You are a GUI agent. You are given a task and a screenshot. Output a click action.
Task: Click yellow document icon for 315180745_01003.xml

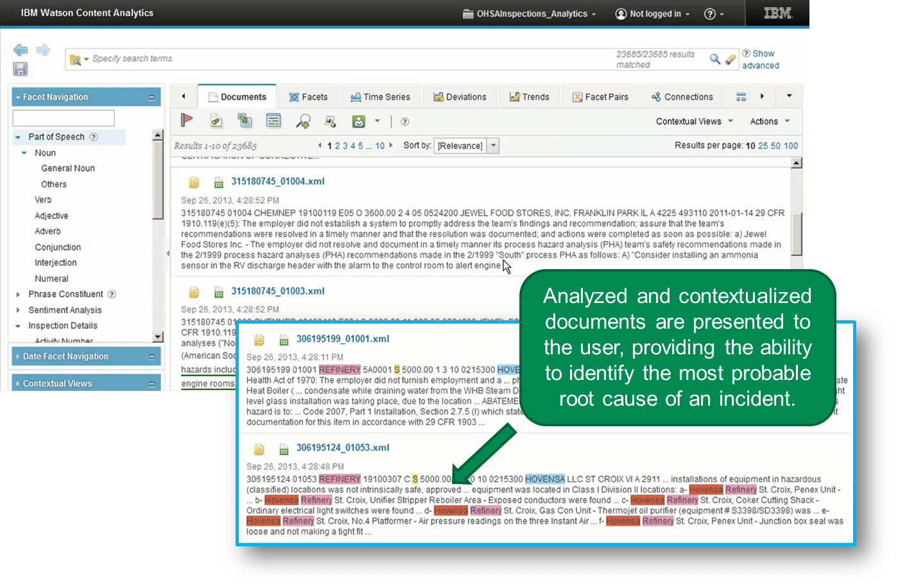click(194, 292)
